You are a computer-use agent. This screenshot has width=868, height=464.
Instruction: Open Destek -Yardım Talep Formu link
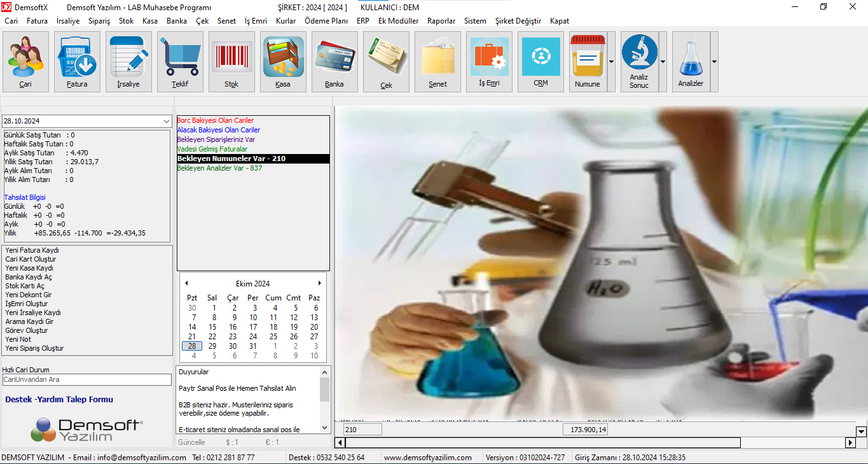59,400
